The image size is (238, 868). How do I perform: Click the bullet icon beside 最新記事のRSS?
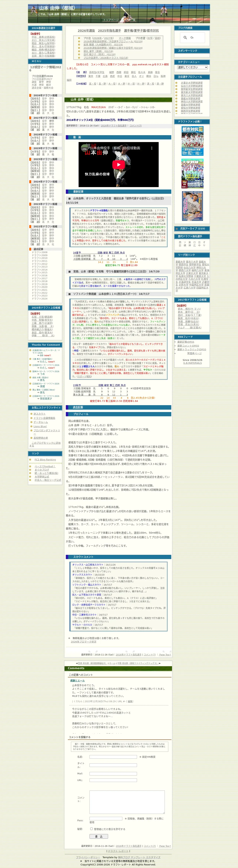coord(175,342)
